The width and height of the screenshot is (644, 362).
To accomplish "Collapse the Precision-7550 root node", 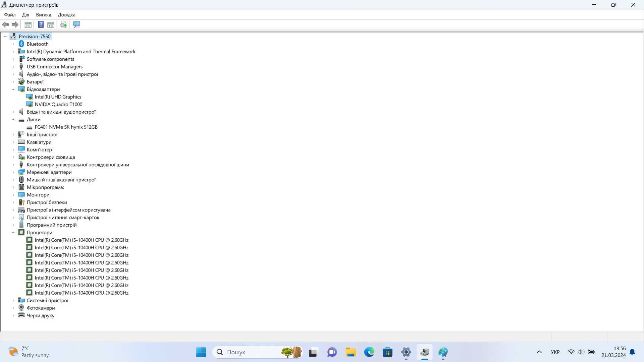I will coord(5,37).
